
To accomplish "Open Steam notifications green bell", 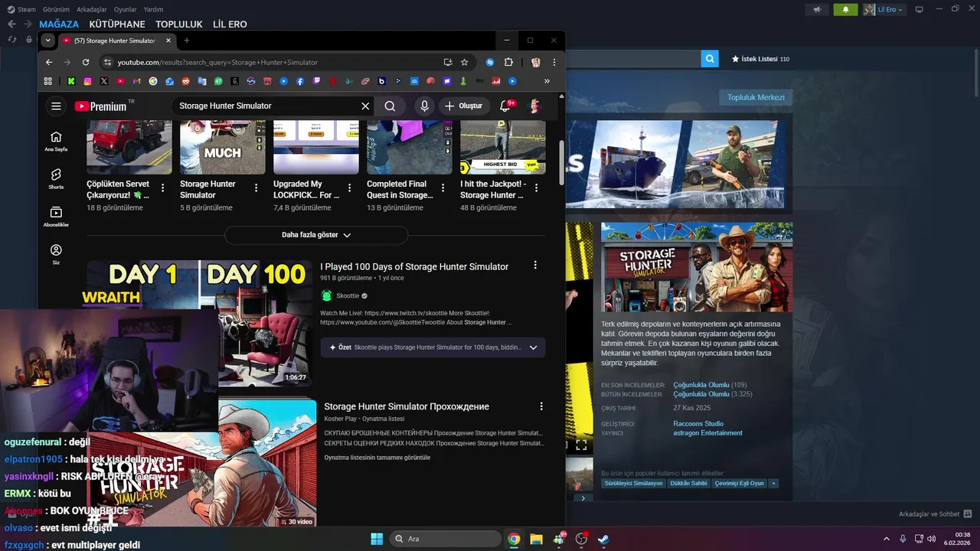I will (x=845, y=10).
